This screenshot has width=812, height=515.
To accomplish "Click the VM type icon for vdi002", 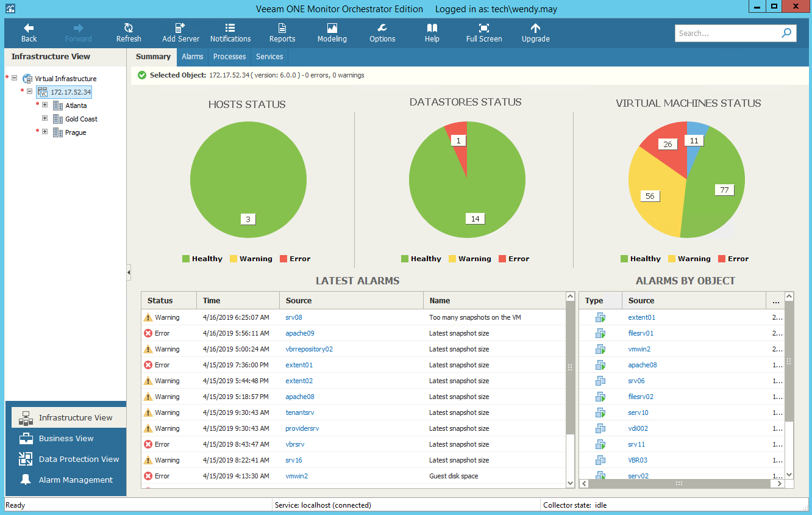I will (x=600, y=428).
